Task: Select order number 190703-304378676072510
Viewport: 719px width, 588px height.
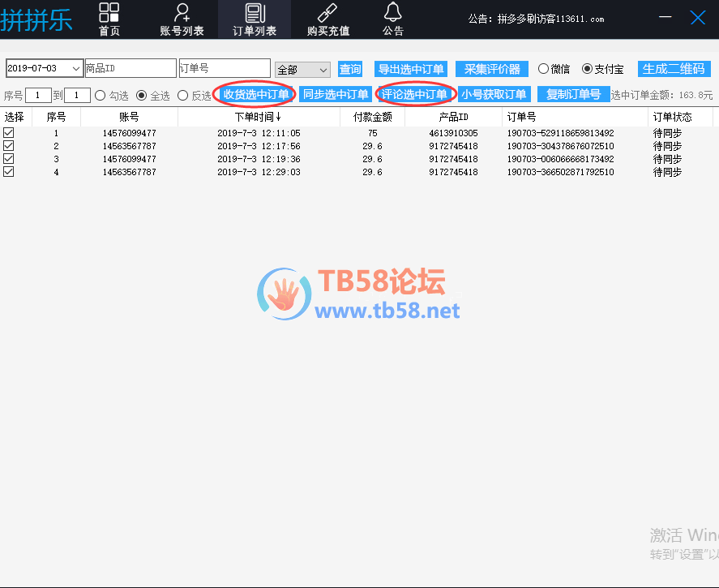Action: click(x=560, y=146)
